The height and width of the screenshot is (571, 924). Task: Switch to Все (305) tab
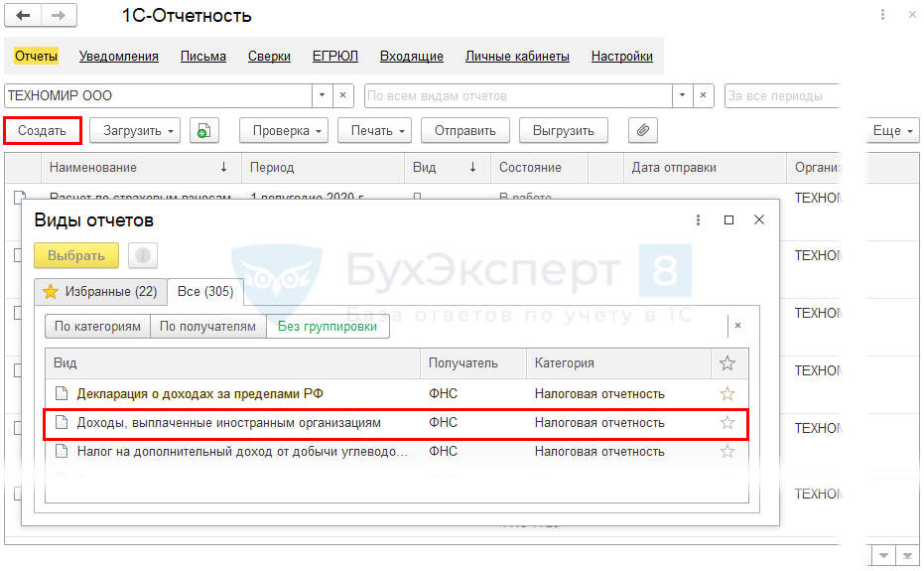(205, 291)
